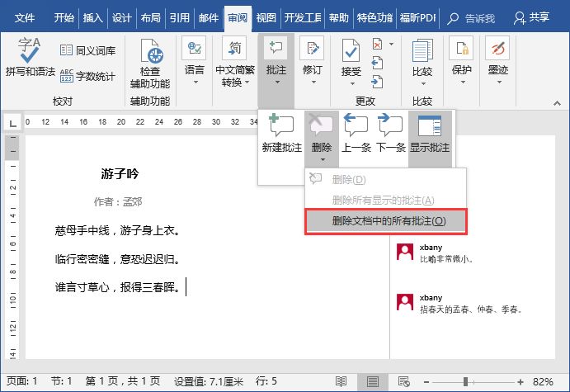Select Delete All Comments in Document (O)
Screen dimensions: 570x392
386,221
